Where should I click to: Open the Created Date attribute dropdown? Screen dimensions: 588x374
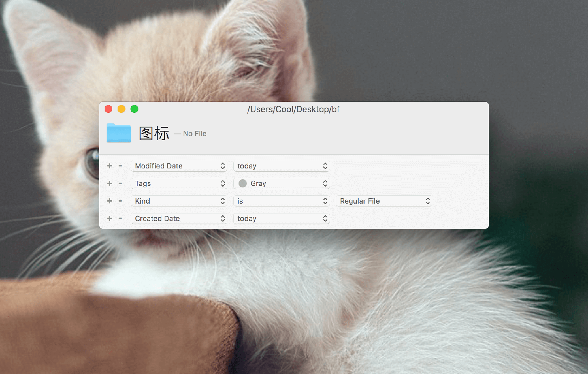(179, 219)
